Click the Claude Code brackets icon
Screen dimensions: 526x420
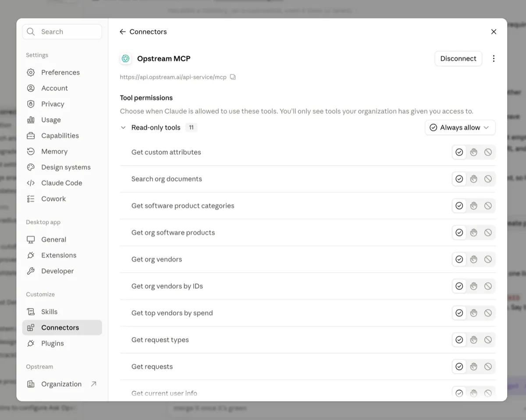(x=31, y=183)
